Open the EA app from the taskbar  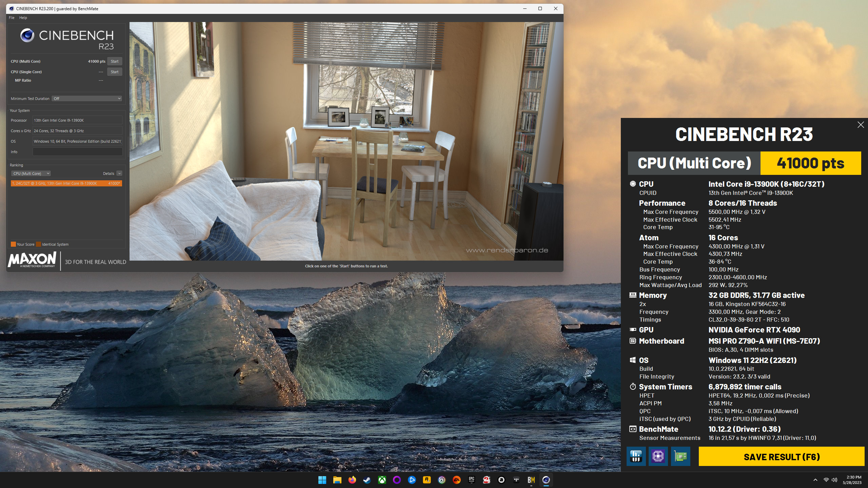pos(456,480)
